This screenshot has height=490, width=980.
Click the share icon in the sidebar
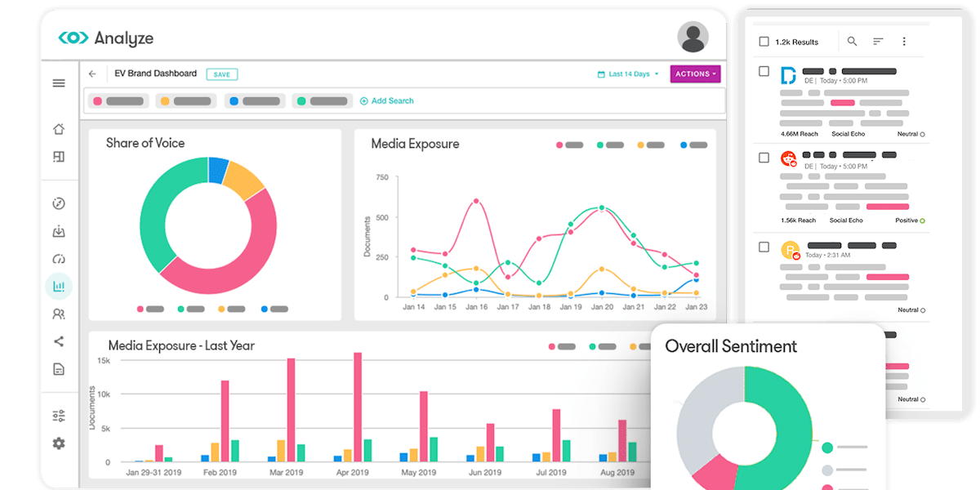[x=59, y=341]
